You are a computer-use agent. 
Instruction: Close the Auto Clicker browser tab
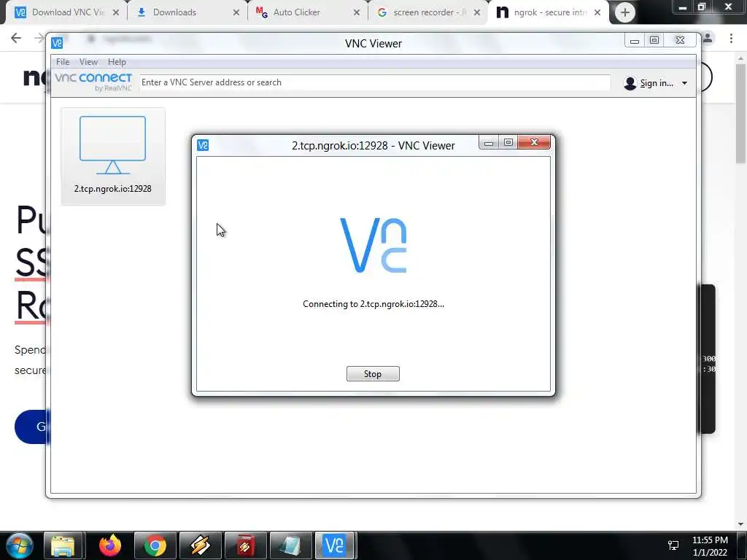click(356, 12)
